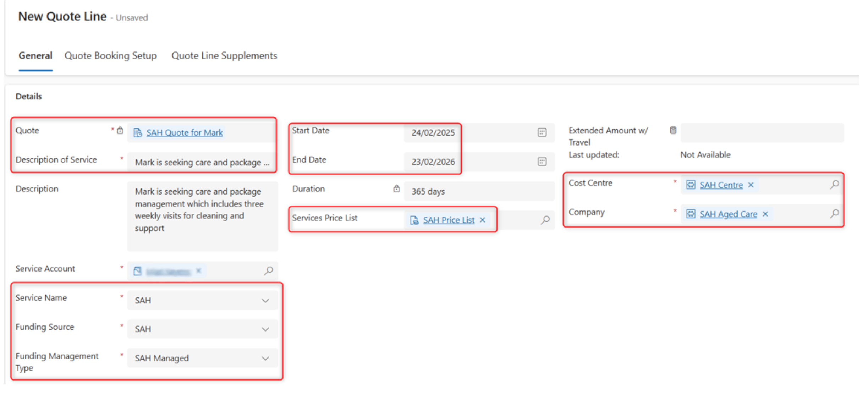The width and height of the screenshot is (868, 394).
Task: Expand Funding Management Type dropdown
Action: 265,359
